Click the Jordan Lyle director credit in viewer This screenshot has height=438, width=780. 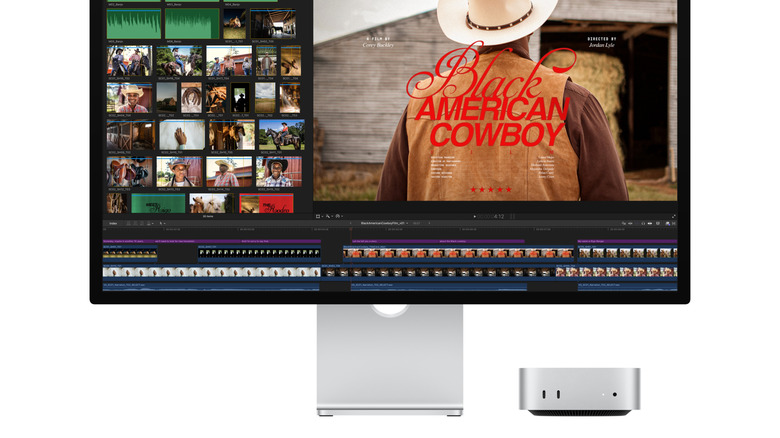coord(601,45)
